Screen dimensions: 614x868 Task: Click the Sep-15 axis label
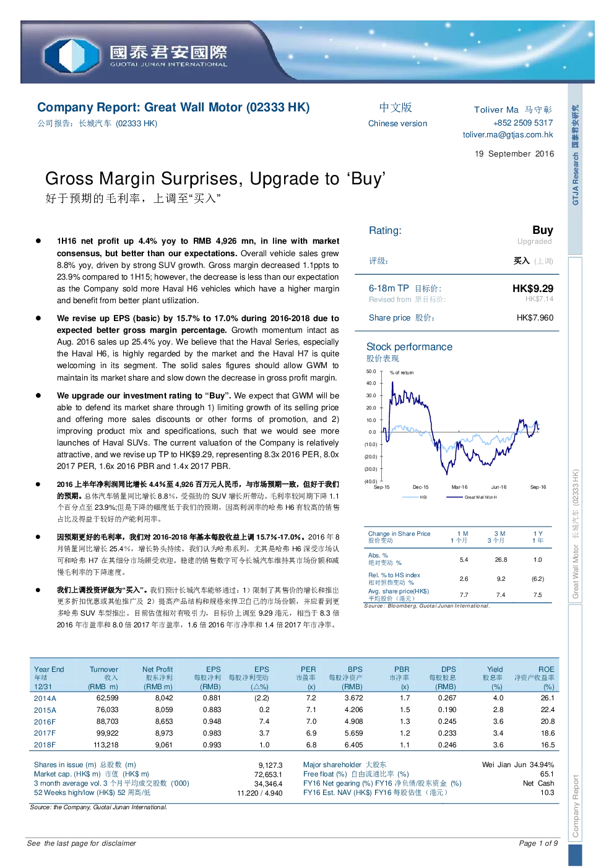tap(382, 488)
